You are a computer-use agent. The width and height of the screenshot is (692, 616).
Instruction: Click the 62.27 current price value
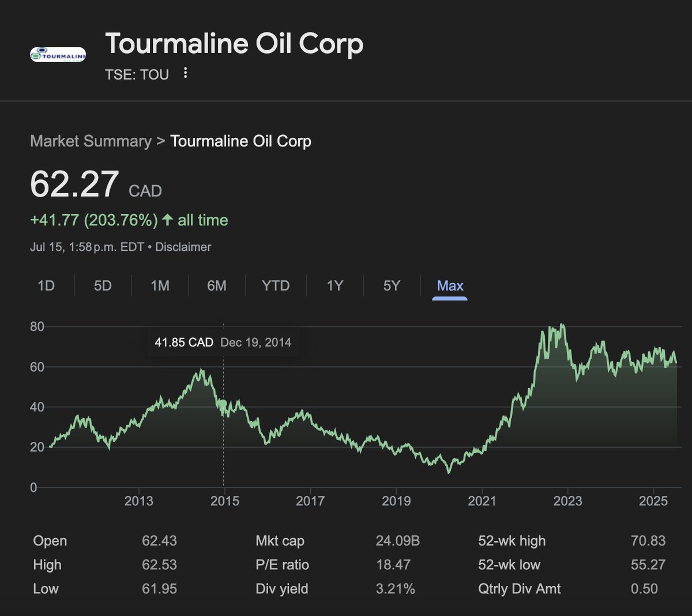click(74, 184)
